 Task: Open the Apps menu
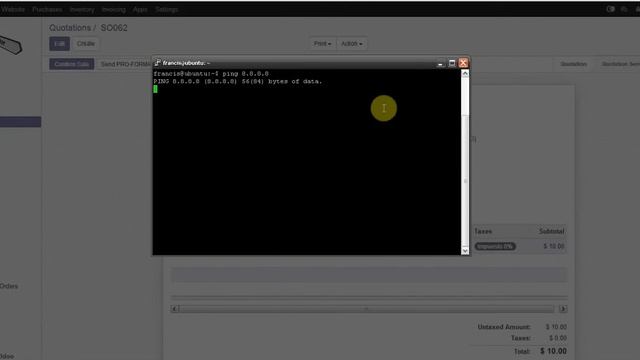(140, 9)
